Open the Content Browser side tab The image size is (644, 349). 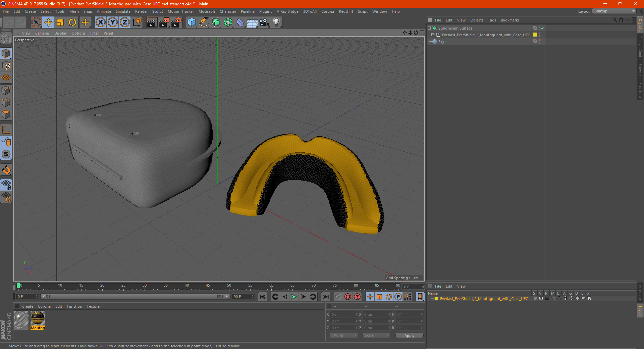(x=640, y=63)
